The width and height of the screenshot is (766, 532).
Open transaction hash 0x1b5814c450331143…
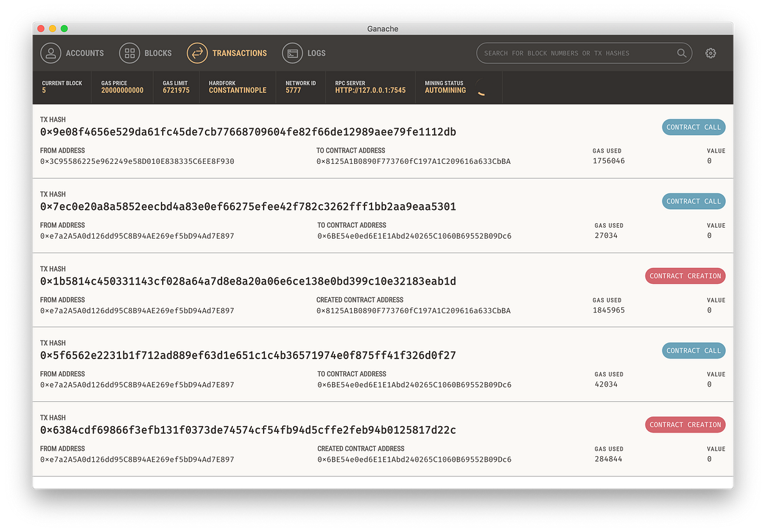(x=248, y=281)
